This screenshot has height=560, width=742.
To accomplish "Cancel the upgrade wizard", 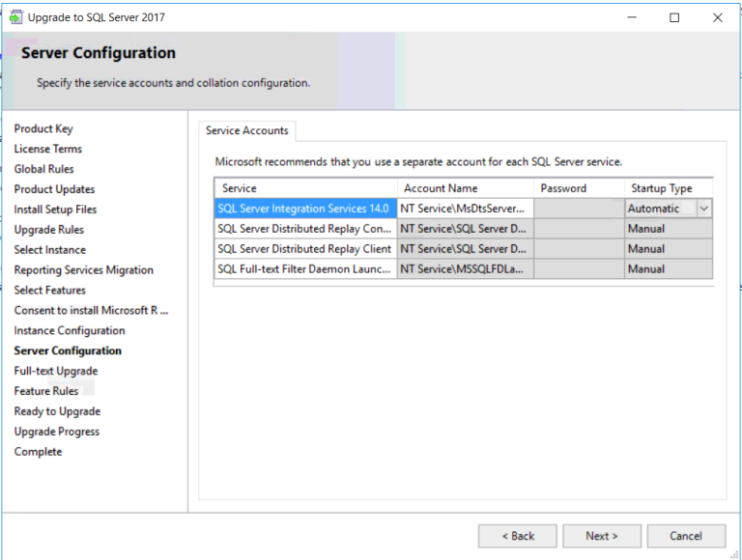I will pos(685,536).
